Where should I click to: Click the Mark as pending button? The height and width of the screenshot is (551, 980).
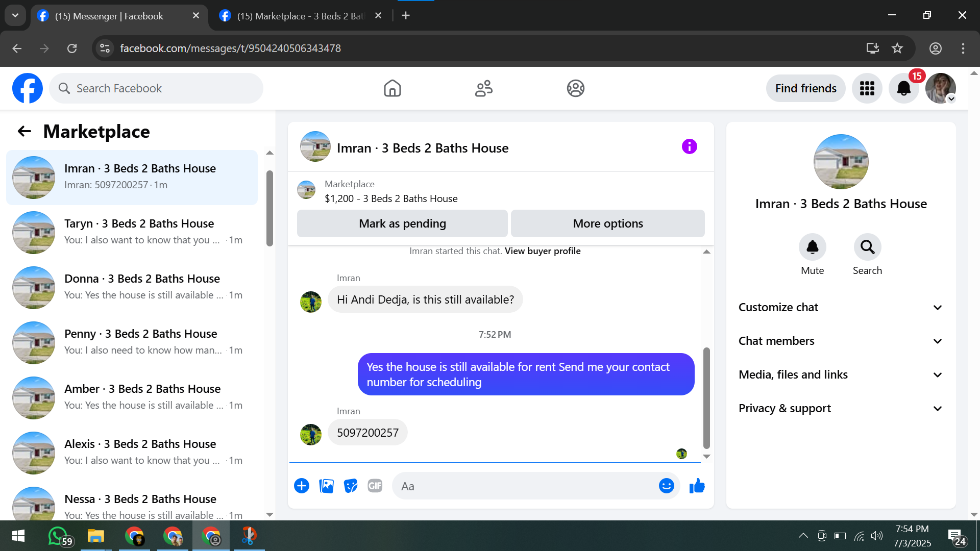402,223
